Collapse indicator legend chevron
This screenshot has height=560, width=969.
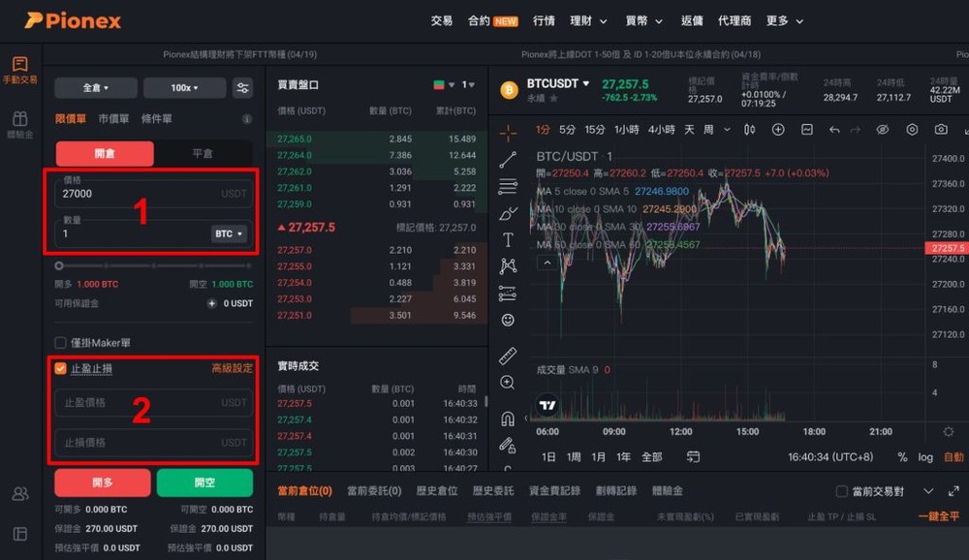pyautogui.click(x=547, y=263)
